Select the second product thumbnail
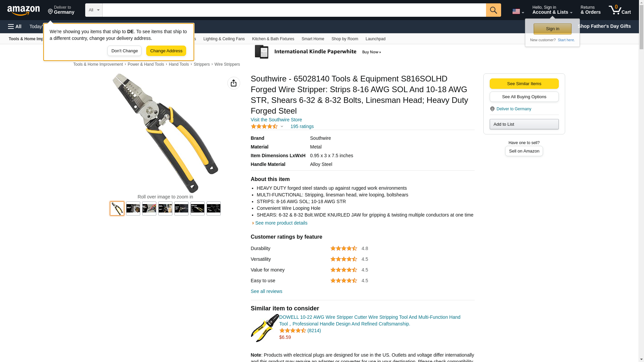The image size is (644, 362). click(133, 208)
